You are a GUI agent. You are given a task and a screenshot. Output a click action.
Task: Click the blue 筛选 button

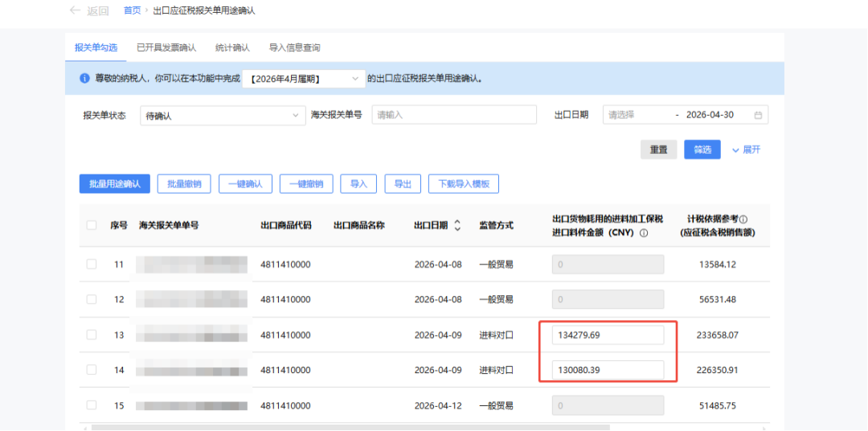tap(702, 150)
